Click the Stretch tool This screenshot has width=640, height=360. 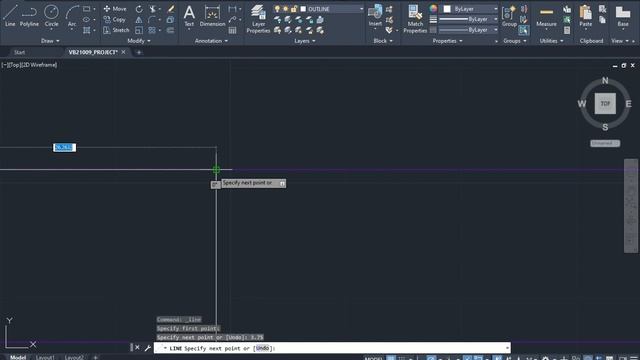[116, 30]
